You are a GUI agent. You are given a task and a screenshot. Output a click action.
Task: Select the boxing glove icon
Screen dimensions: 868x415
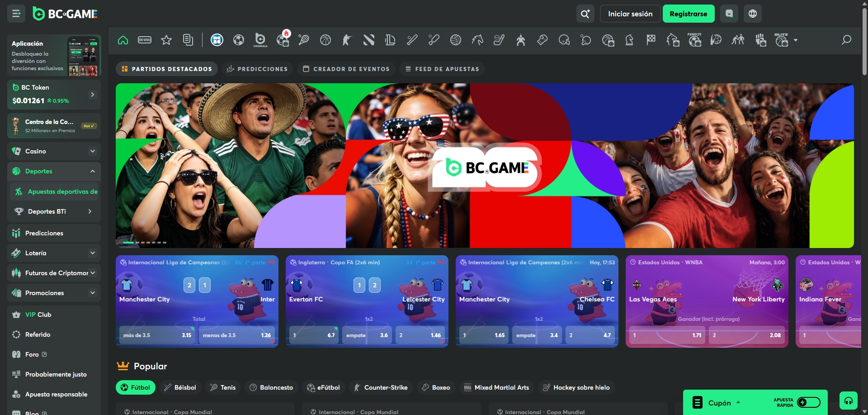[x=542, y=40]
